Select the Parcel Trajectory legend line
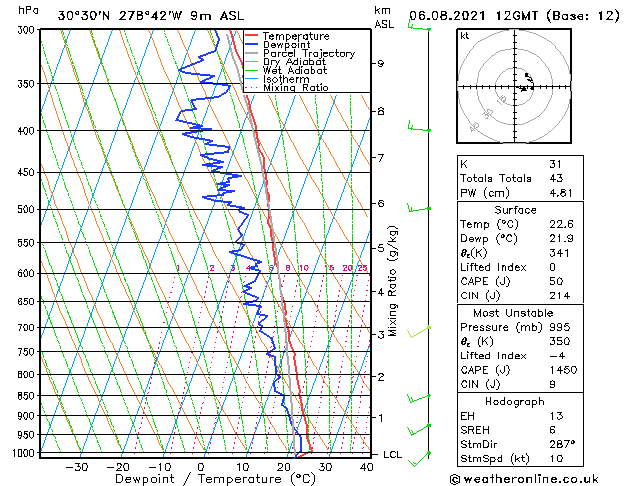This screenshot has height=486, width=629. (x=308, y=54)
